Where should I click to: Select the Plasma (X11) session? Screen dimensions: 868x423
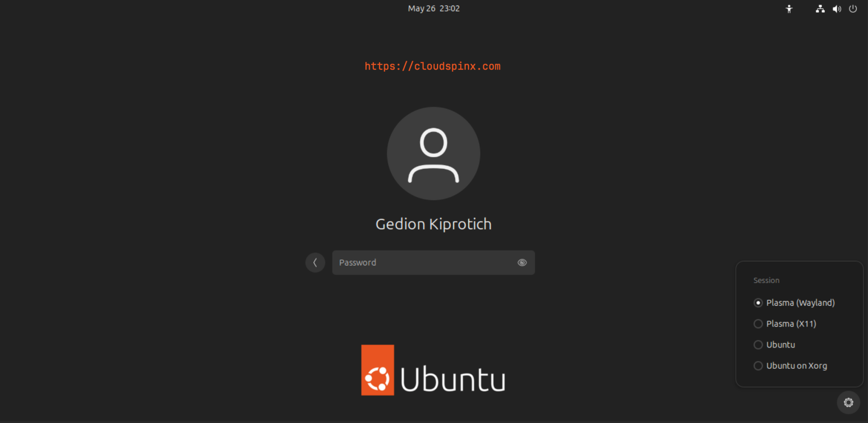pos(758,324)
